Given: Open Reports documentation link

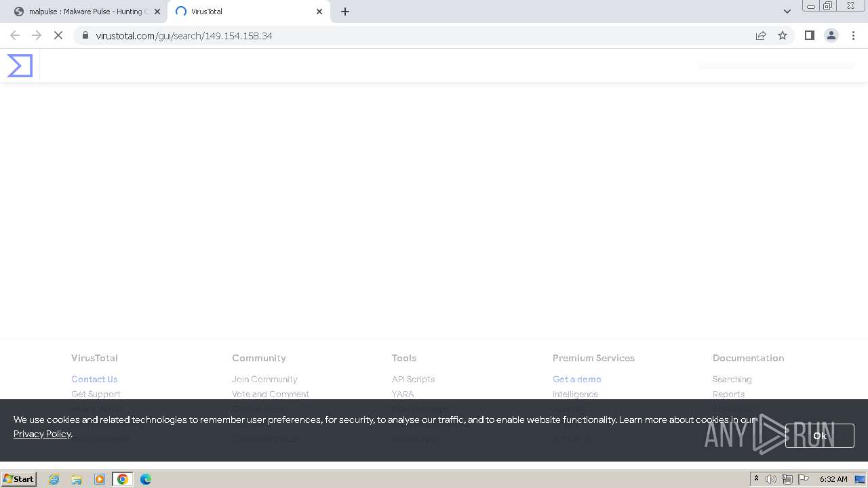Looking at the screenshot, I should click(728, 394).
